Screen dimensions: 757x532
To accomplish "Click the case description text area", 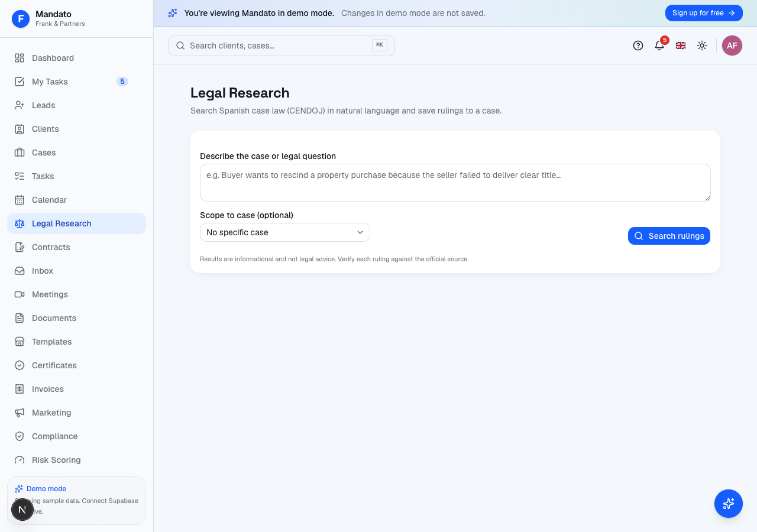I will pyautogui.click(x=455, y=183).
